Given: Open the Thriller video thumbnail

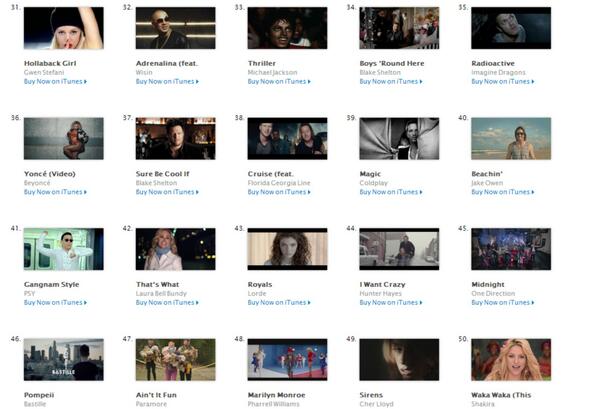Looking at the screenshot, I should 287,28.
